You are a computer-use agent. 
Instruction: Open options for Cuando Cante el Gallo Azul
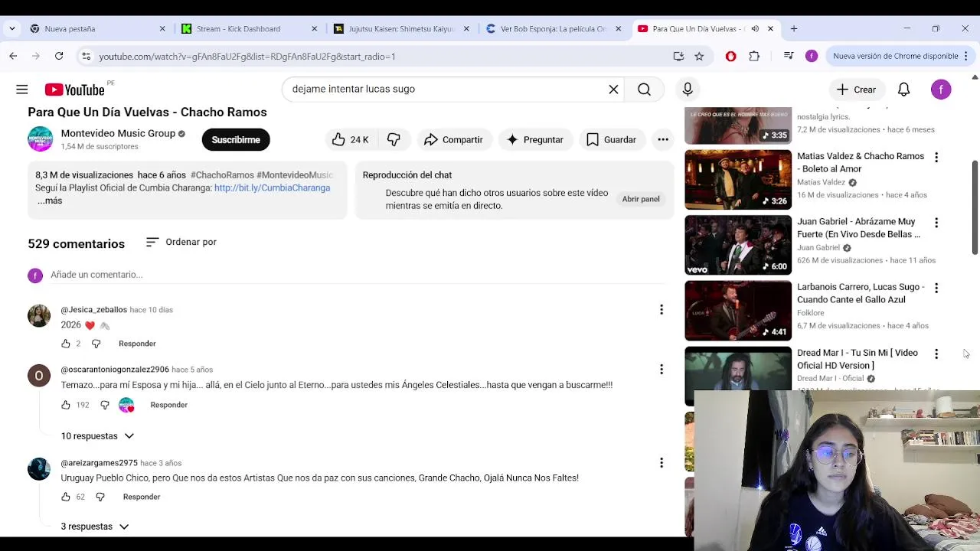936,288
